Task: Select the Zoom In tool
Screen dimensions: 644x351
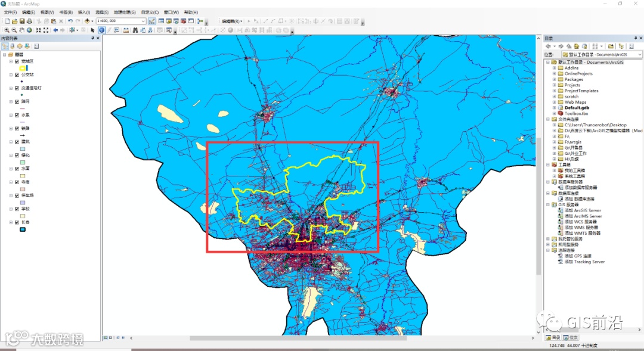Action: point(7,30)
